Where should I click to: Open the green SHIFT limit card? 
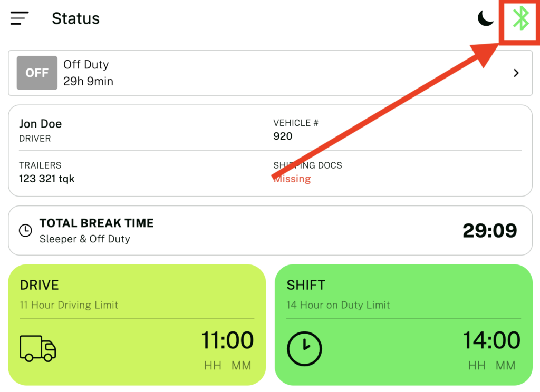403,295
